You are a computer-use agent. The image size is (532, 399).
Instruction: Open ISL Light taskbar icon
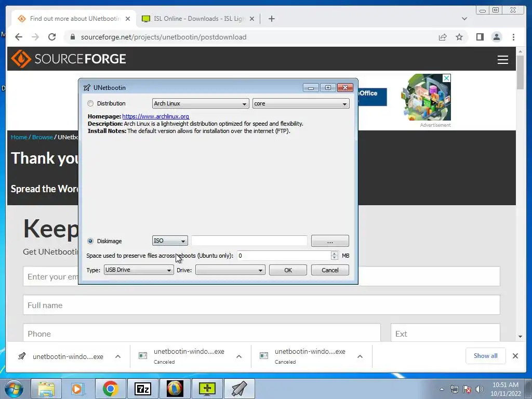tap(207, 389)
